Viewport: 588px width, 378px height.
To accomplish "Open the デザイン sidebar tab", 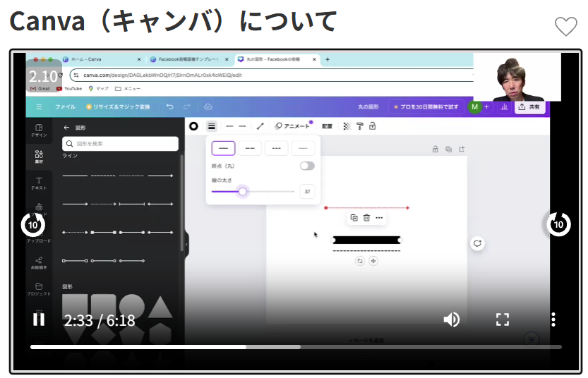I will [39, 130].
